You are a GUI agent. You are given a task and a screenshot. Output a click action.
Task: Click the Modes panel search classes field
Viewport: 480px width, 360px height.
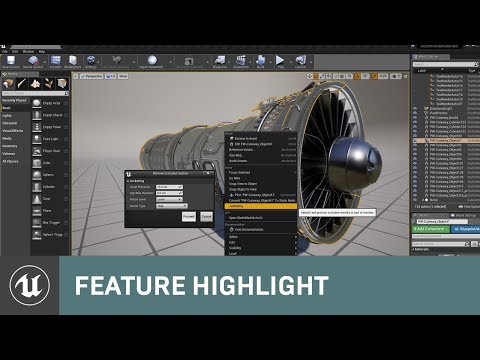[35, 94]
